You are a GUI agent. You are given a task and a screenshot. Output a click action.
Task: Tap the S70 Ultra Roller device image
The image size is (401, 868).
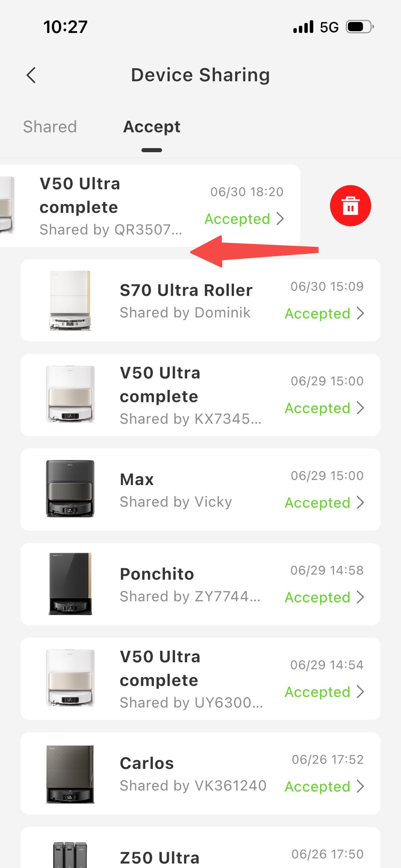pyautogui.click(x=70, y=300)
